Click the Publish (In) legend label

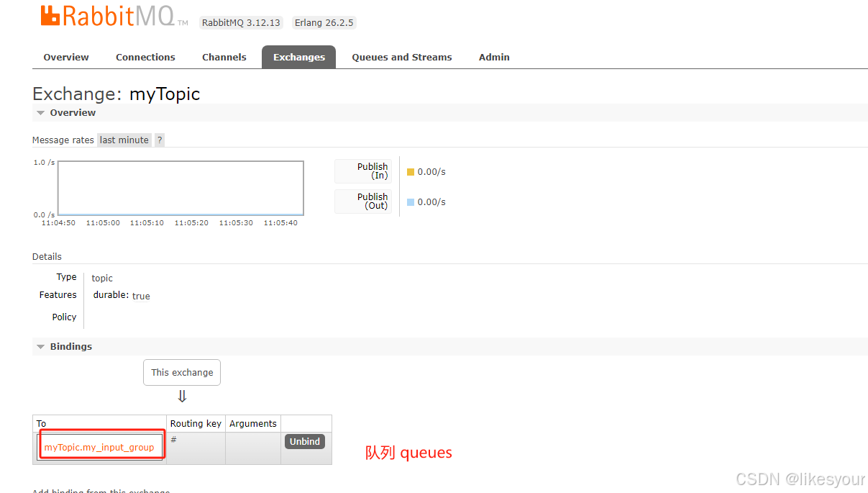point(363,171)
